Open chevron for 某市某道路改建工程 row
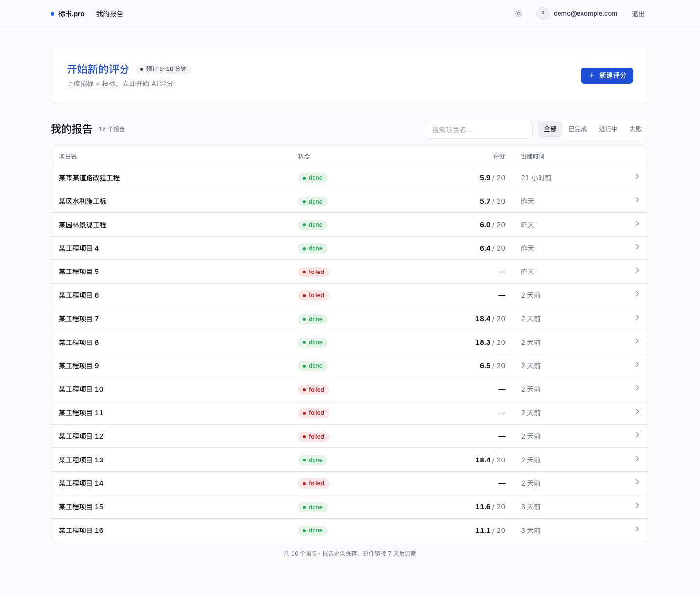This screenshot has height=597, width=700. pyautogui.click(x=637, y=177)
